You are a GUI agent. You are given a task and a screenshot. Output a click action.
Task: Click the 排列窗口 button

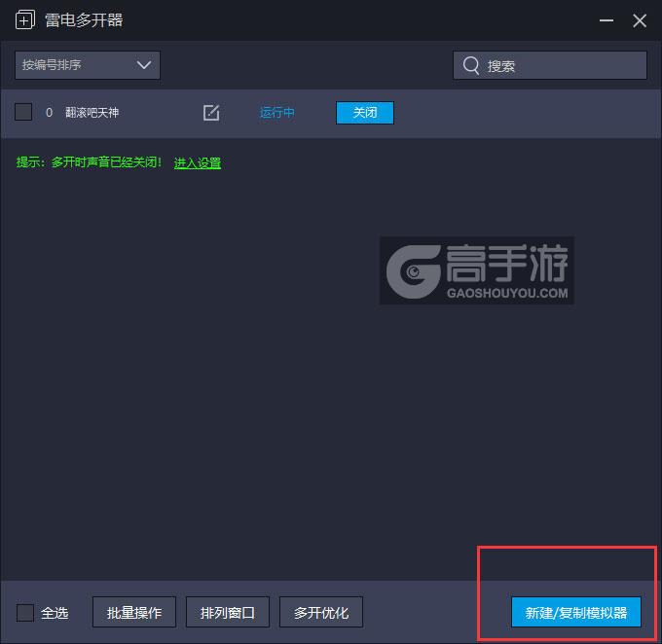pos(228,612)
